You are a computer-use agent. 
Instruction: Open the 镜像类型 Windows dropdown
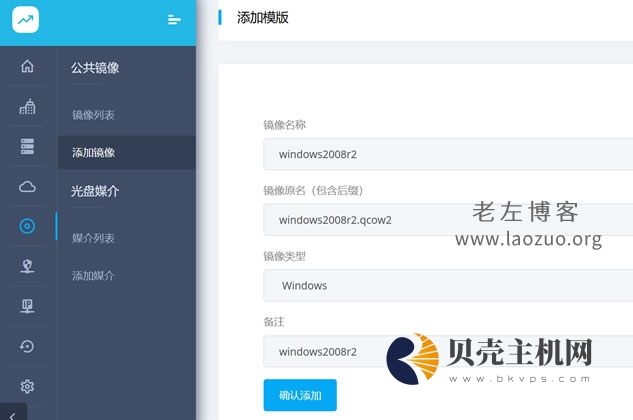tap(447, 285)
